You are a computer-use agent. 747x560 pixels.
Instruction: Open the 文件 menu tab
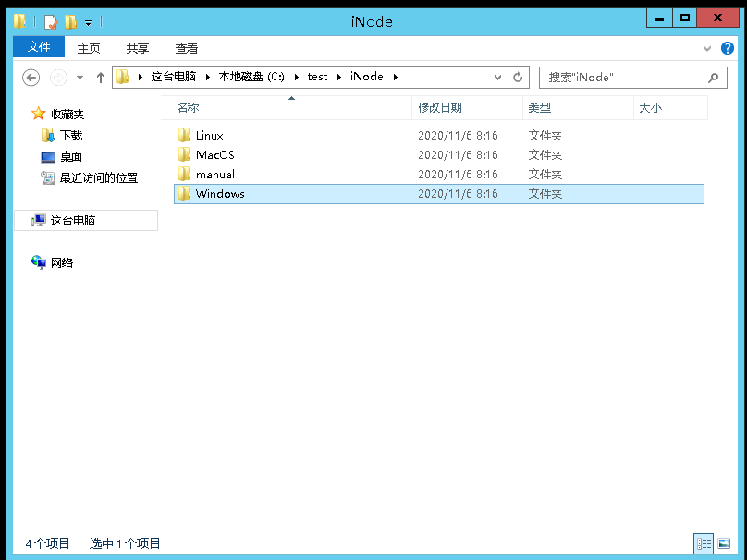coord(39,46)
